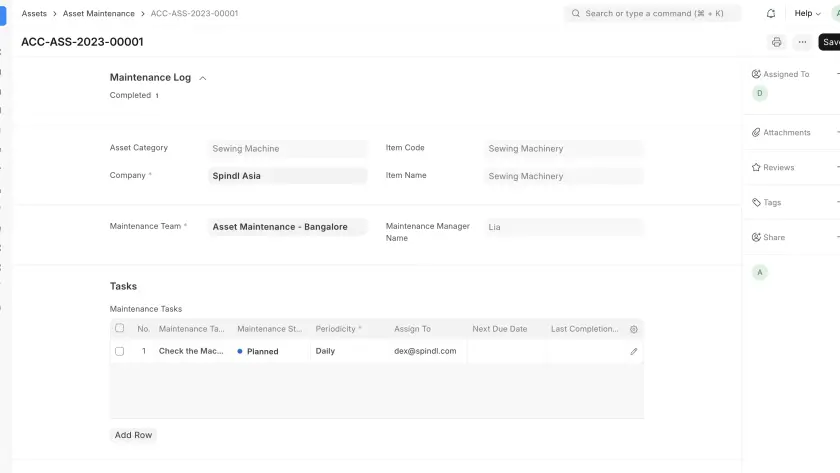Go to Asset Maintenance breadcrumb
The width and height of the screenshot is (840, 473).
click(98, 14)
